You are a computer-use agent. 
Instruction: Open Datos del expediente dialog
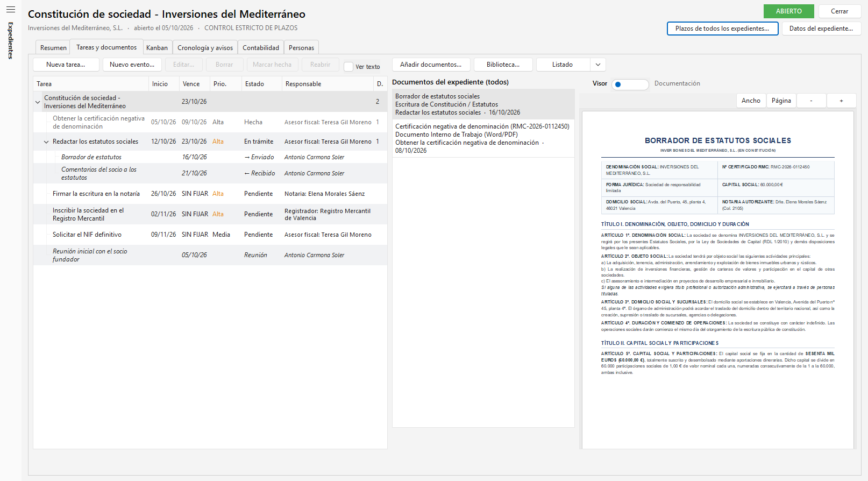click(x=821, y=29)
